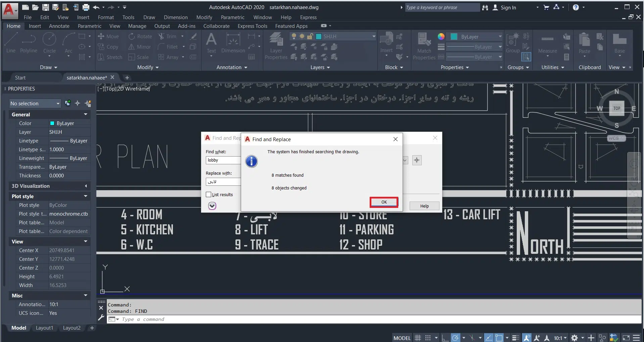Select the Text annotation tool
Image resolution: width=644 pixels, height=342 pixels.
[x=211, y=40]
